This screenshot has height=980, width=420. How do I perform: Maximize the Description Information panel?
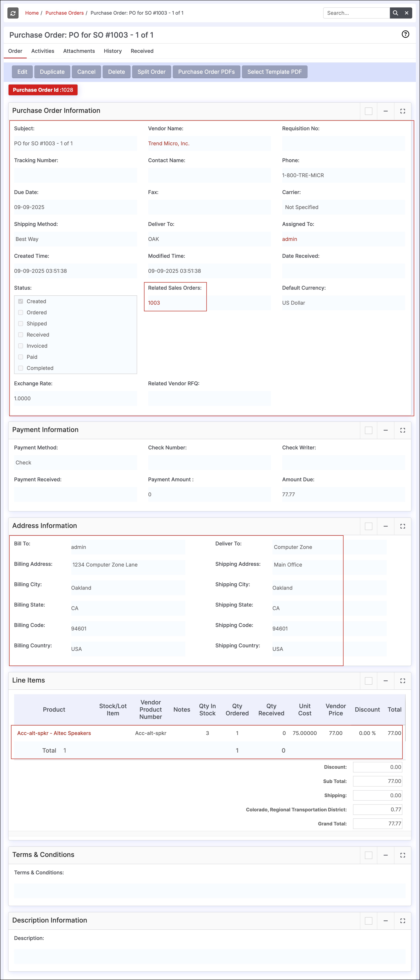pos(403,921)
